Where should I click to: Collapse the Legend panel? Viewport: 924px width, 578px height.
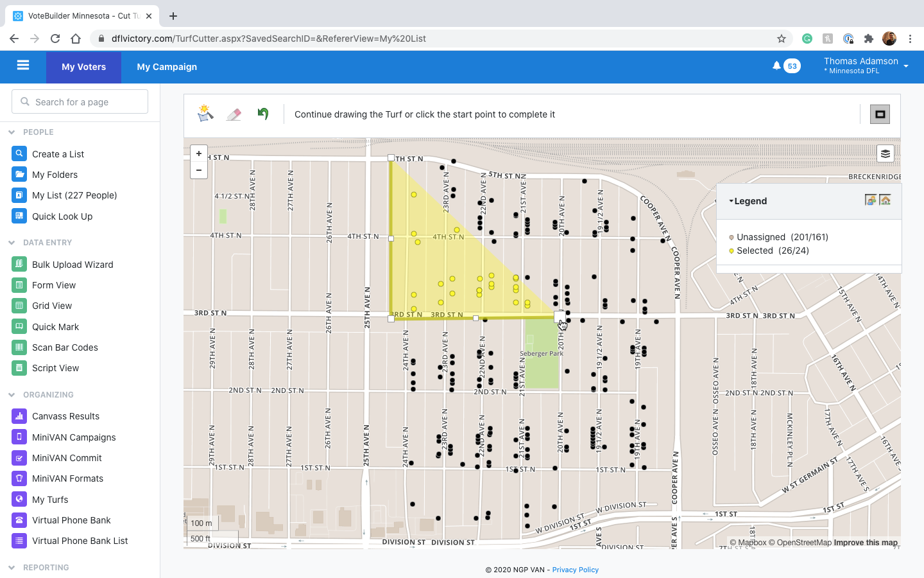(748, 201)
